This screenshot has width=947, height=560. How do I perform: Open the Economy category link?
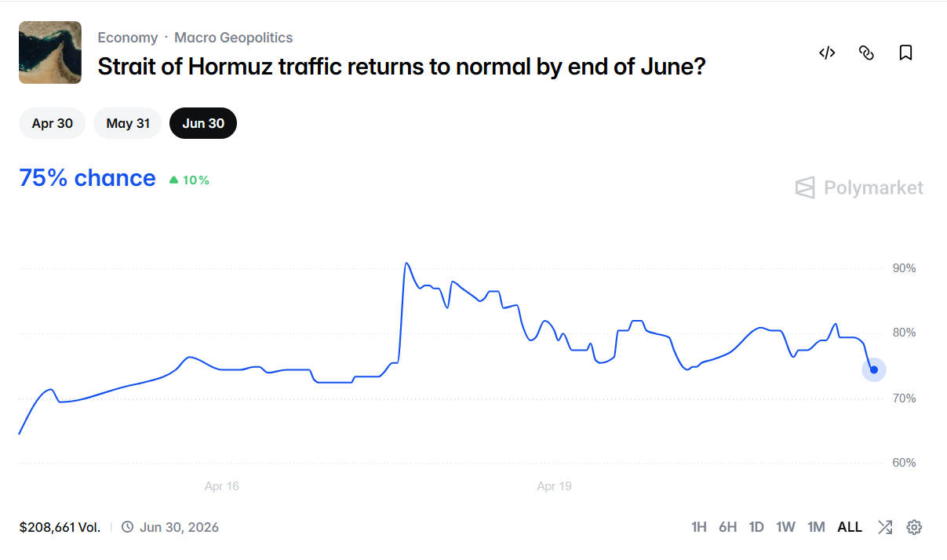127,38
